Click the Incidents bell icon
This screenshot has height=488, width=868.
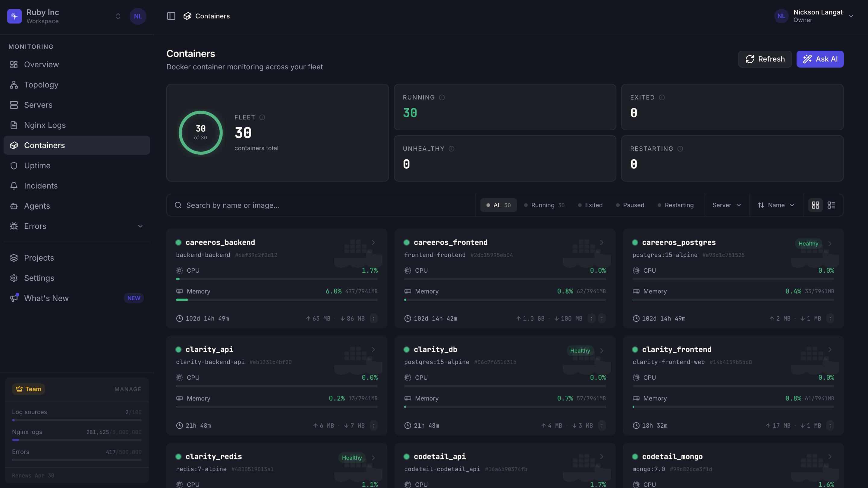[x=14, y=186]
